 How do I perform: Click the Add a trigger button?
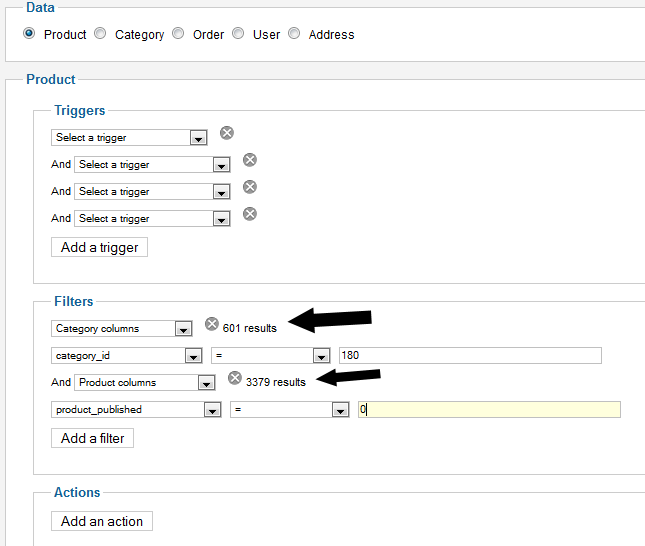pyautogui.click(x=99, y=247)
